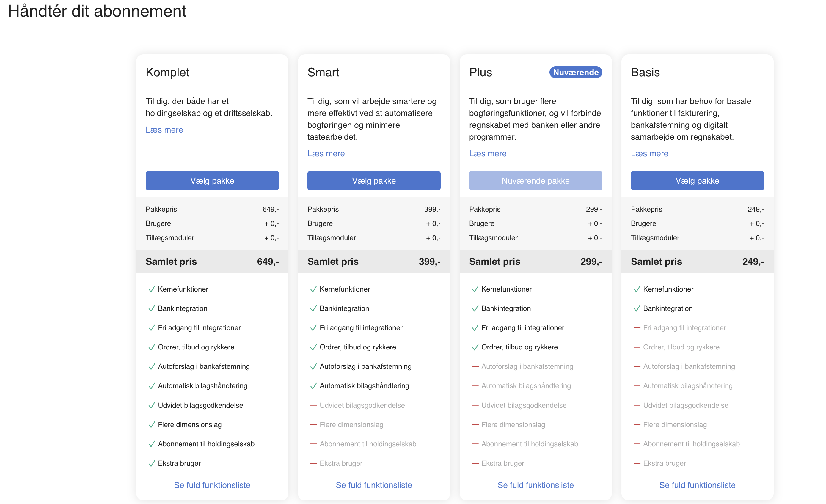
Task: Click Ordrer, tilbud og rykkere text in Smart
Action: (358, 347)
